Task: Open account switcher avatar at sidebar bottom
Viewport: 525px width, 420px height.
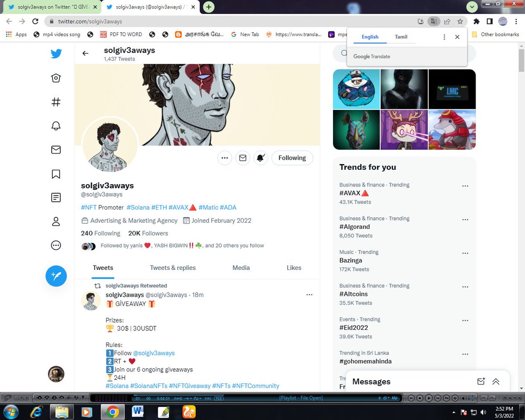Action: tap(56, 374)
